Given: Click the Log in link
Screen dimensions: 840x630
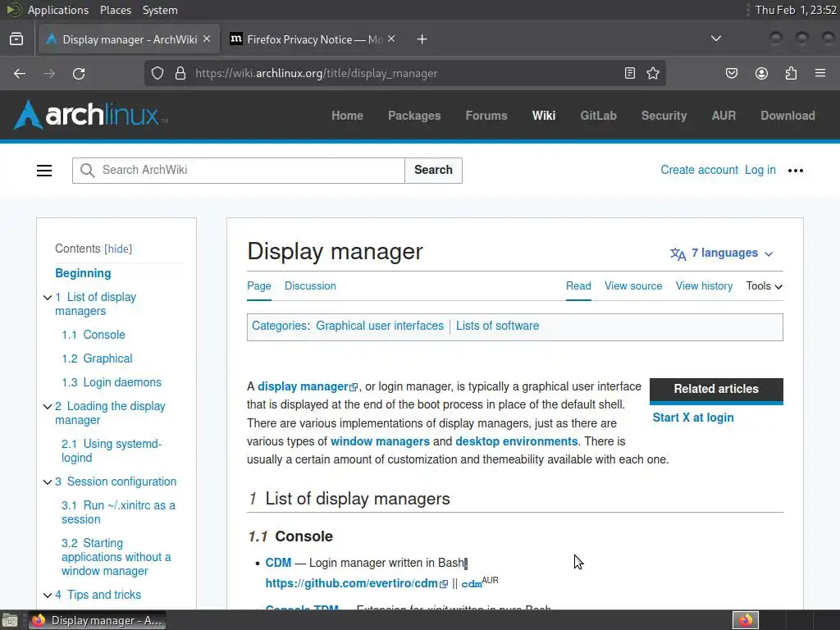Looking at the screenshot, I should [760, 170].
